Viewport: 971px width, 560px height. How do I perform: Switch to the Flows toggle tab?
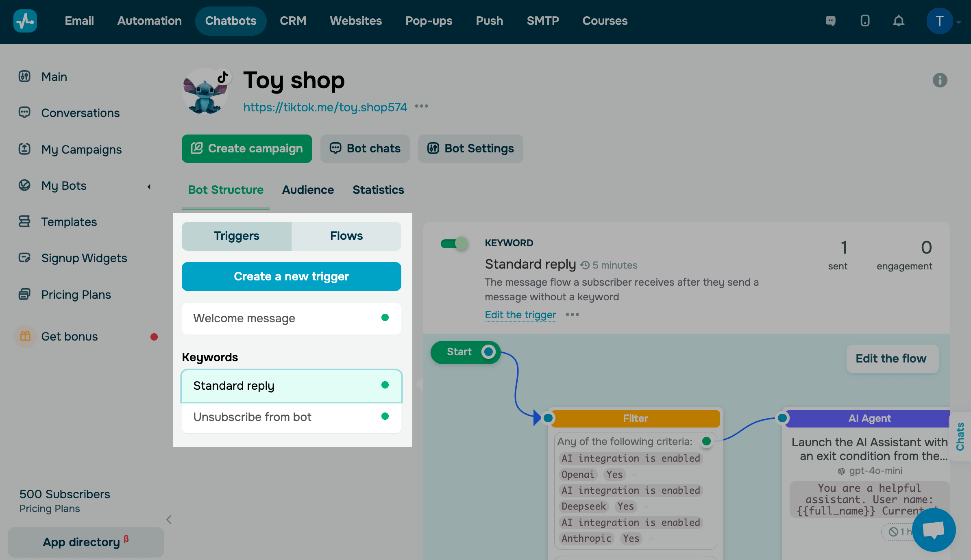click(346, 236)
